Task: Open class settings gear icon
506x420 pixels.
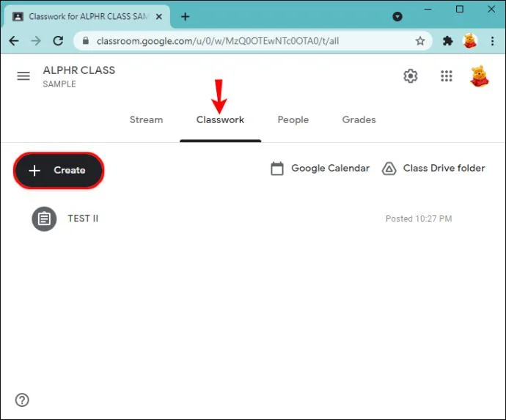Action: pos(411,76)
